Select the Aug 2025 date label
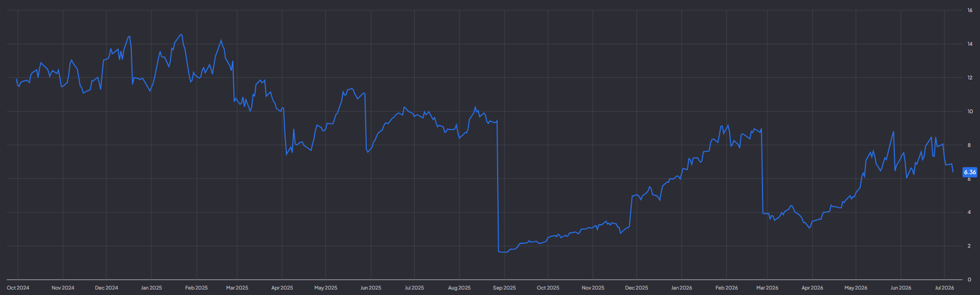 459,288
